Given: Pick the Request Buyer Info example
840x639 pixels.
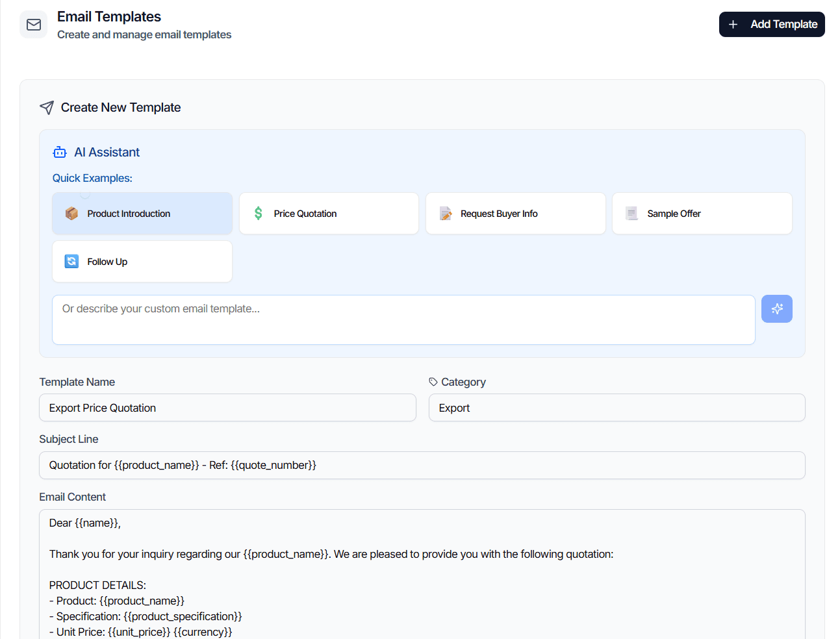Looking at the screenshot, I should coord(516,214).
